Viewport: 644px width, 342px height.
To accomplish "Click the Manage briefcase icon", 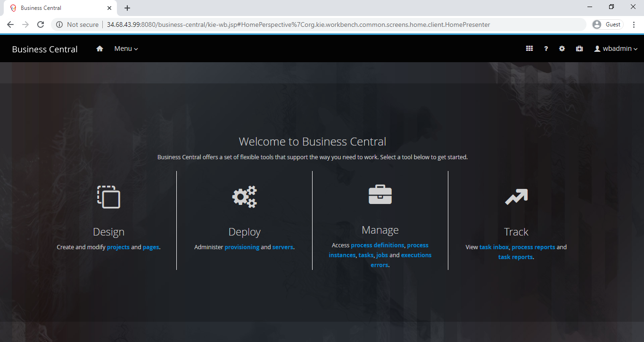I will point(380,195).
